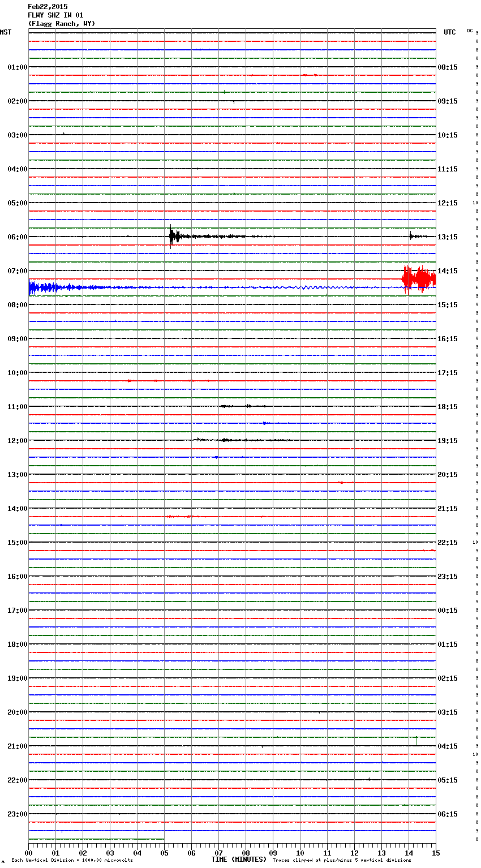Viewport: 481px width, 868px height.
Task: Select the FLWY SHZ IW 01 station code
Action: pos(55,15)
